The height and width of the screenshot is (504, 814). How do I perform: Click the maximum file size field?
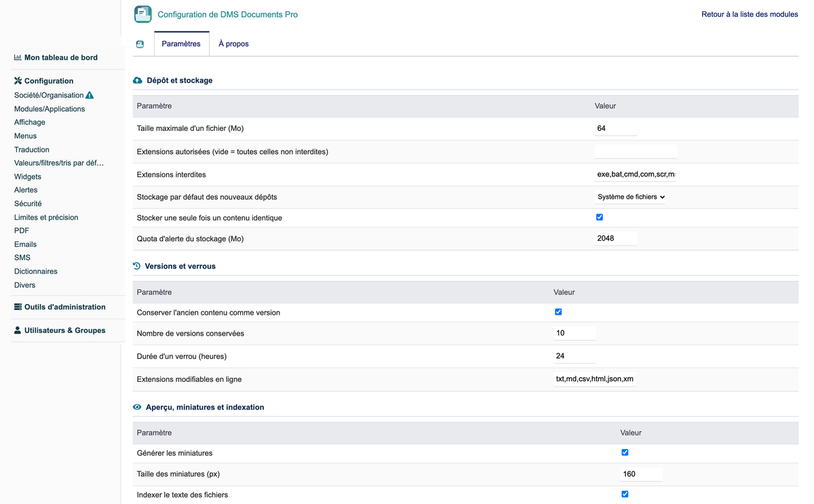click(x=616, y=128)
